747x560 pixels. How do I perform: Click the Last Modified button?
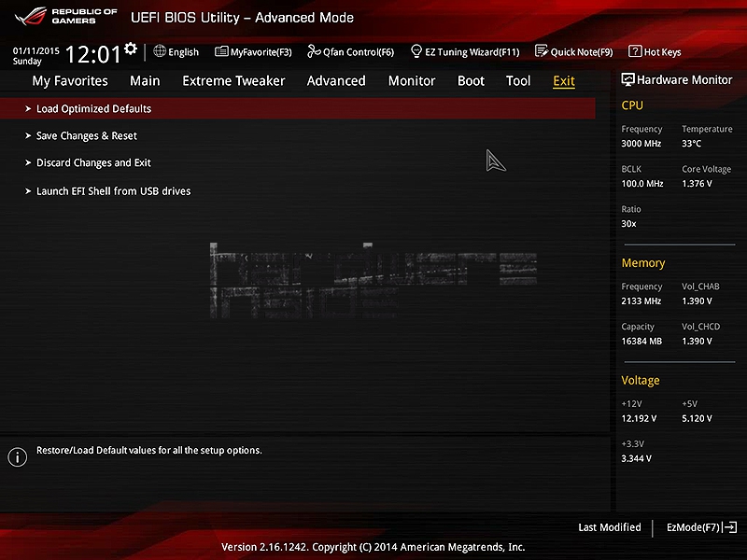[609, 527]
